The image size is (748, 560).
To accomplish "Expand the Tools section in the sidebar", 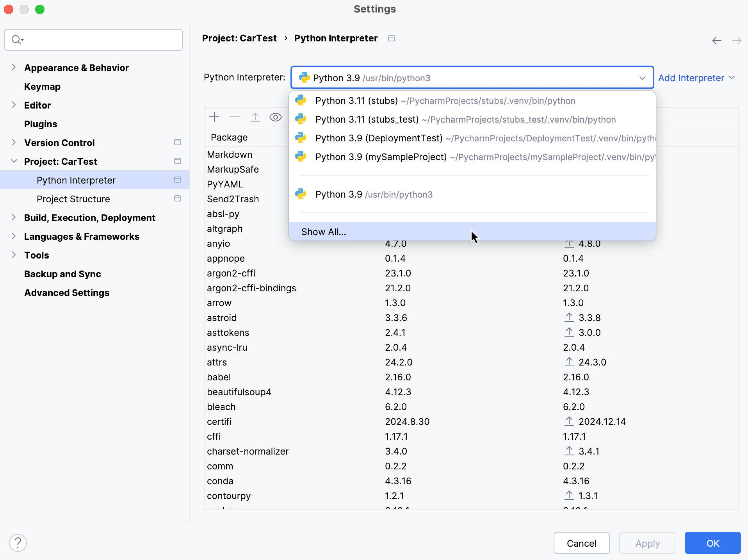I will [x=14, y=255].
